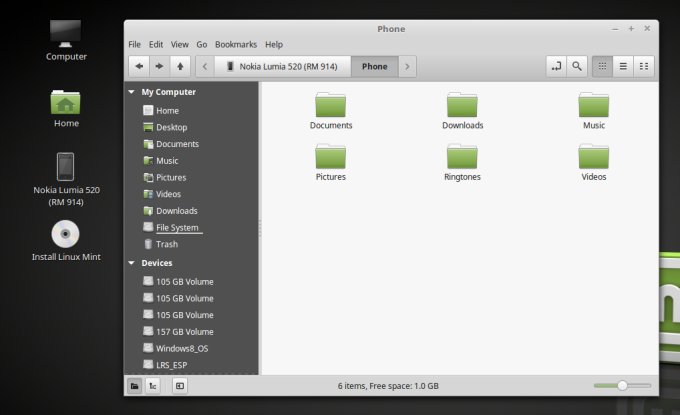Switch to icon view
Image resolution: width=680 pixels, height=415 pixels.
click(602, 66)
